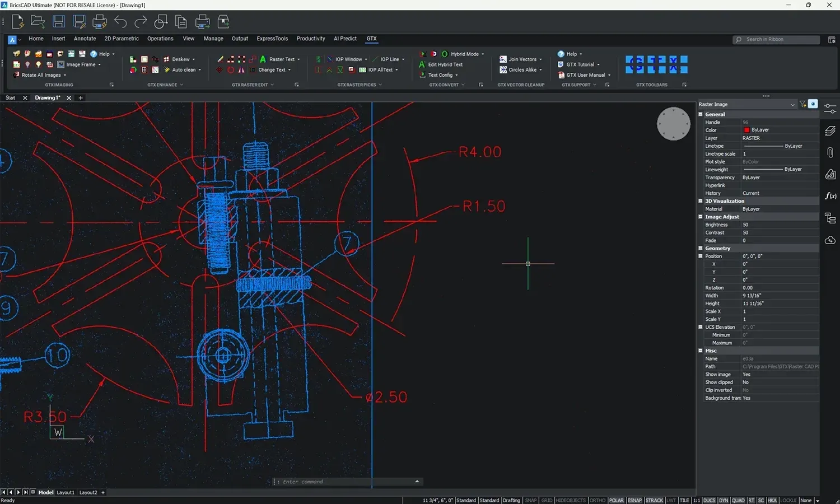The height and width of the screenshot is (504, 840).
Task: Click the Circles Alike icon
Action: point(503,70)
